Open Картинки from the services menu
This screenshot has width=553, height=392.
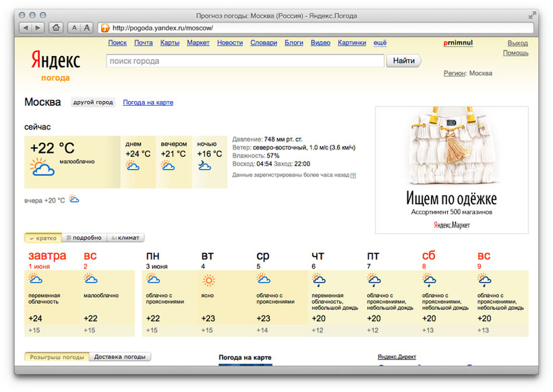[351, 42]
